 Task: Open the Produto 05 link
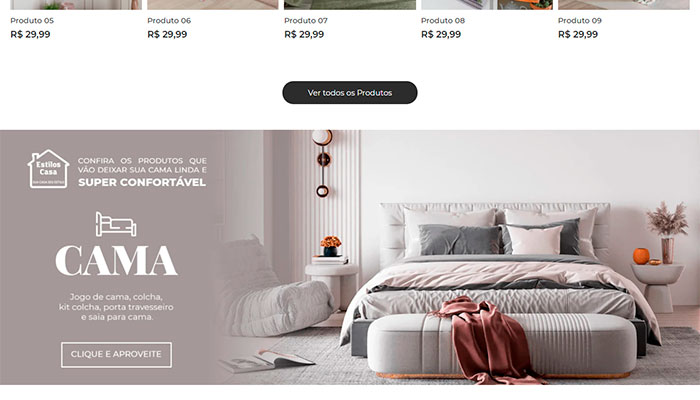(x=32, y=21)
